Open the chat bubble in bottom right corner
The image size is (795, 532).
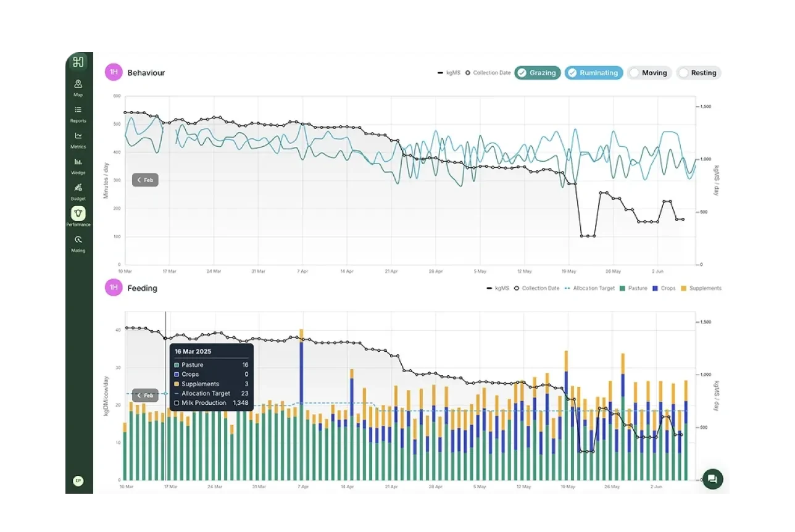pyautogui.click(x=712, y=479)
